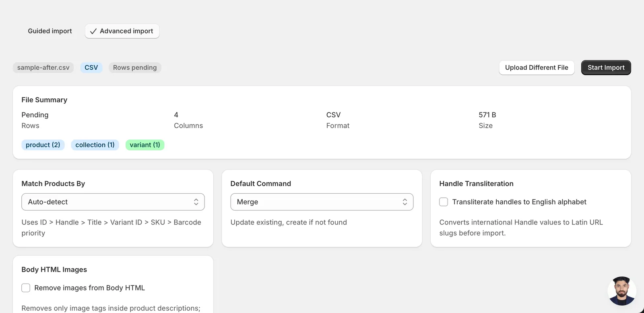This screenshot has width=644, height=313.
Task: Check Remove images from Body HTML
Action: click(26, 288)
